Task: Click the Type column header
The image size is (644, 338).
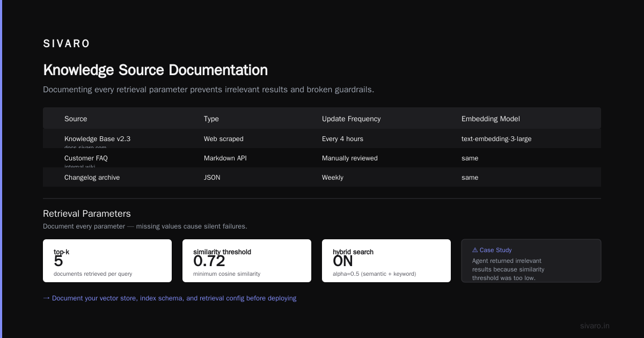Action: tap(211, 119)
